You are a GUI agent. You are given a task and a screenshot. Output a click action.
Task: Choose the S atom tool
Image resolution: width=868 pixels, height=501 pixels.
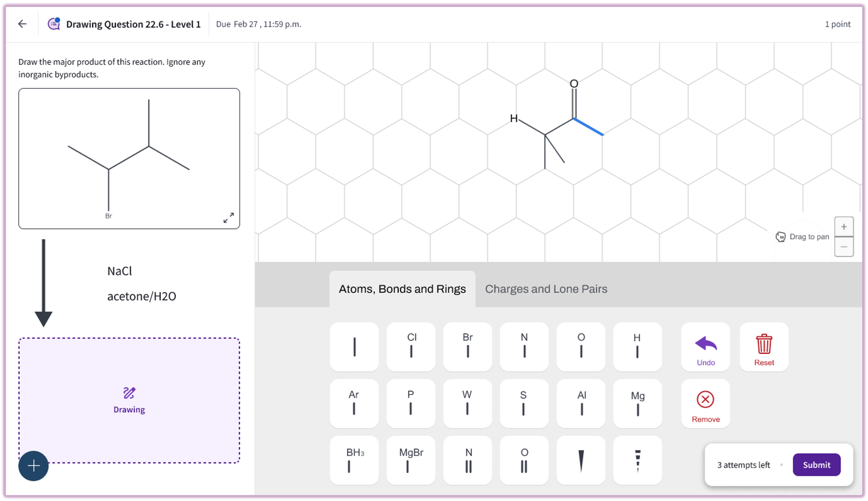point(524,404)
